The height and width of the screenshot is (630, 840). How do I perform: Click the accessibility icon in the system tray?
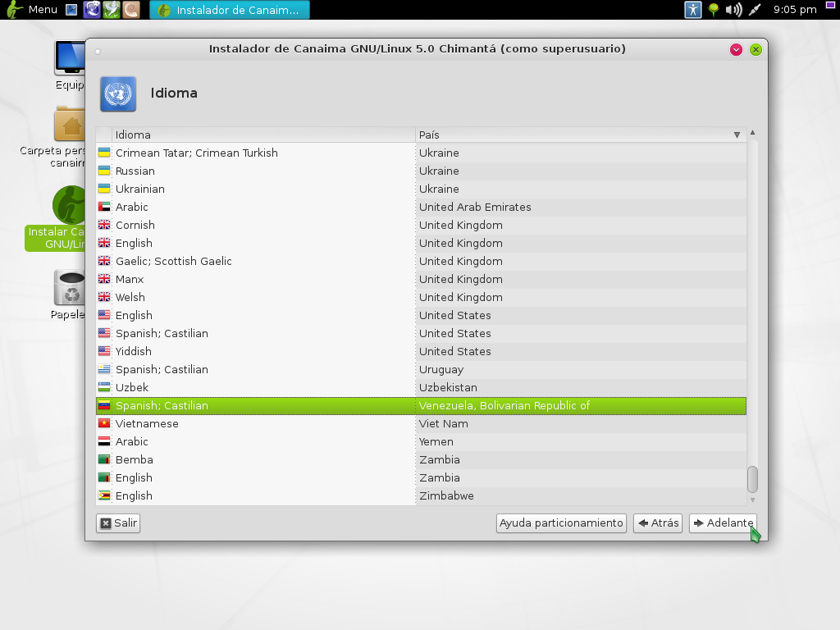(x=693, y=11)
